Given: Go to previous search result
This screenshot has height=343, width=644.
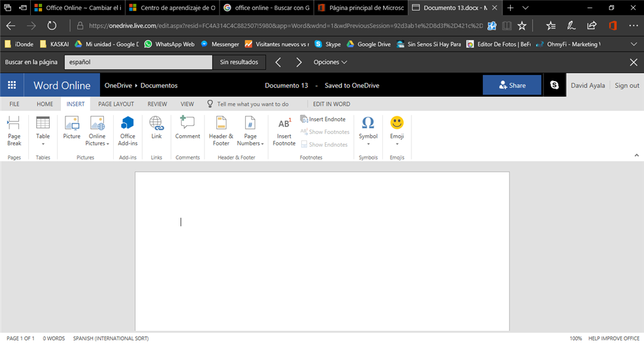Looking at the screenshot, I should 278,62.
